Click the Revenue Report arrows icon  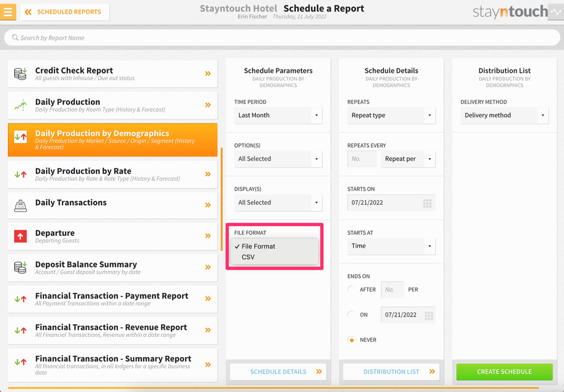point(20,330)
